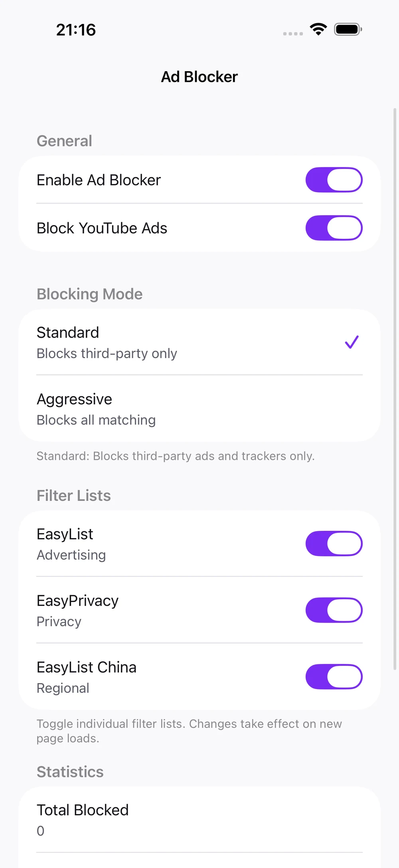
Task: Disable the EasyList Advertising filter switch
Action: (x=334, y=544)
